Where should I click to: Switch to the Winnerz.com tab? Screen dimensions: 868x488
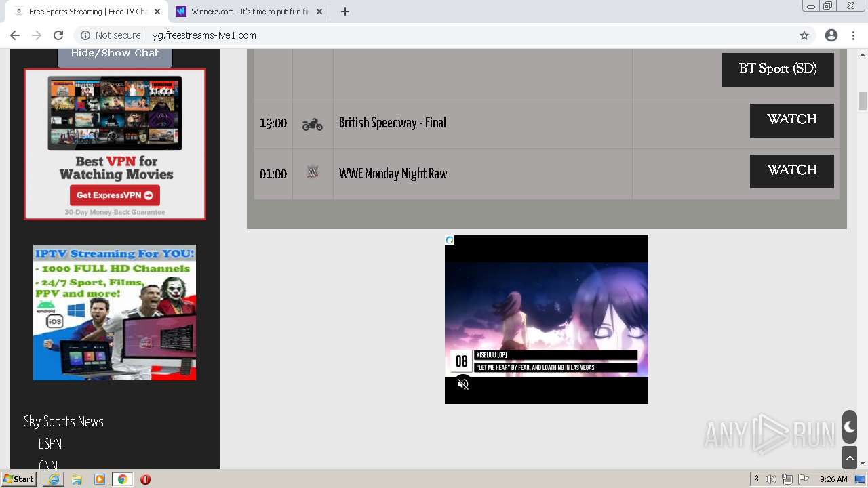(x=248, y=12)
